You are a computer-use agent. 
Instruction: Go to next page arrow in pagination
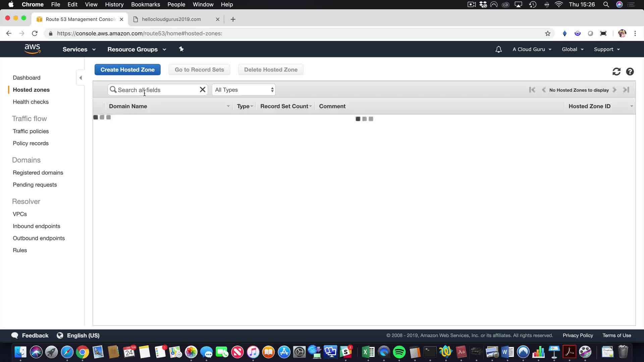[614, 90]
